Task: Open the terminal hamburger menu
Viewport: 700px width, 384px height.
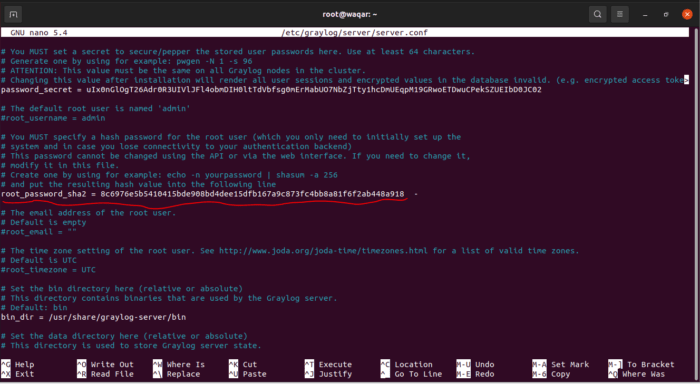Action: point(620,14)
